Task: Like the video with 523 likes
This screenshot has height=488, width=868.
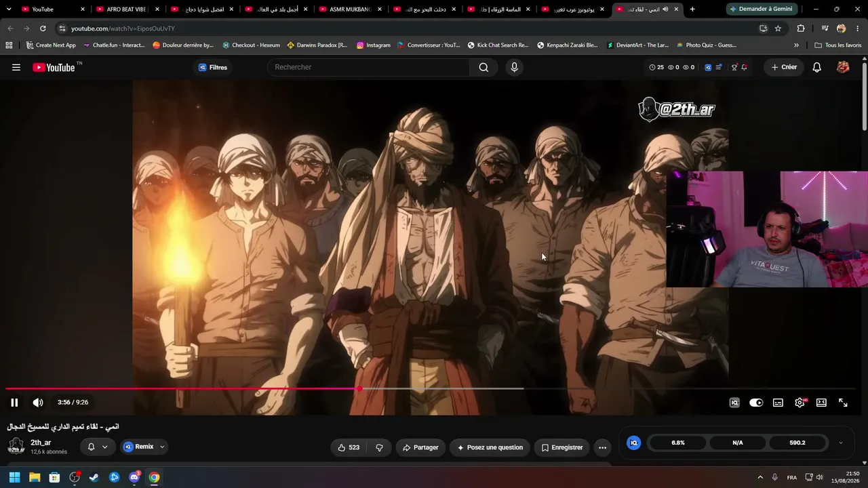Action: (x=349, y=447)
